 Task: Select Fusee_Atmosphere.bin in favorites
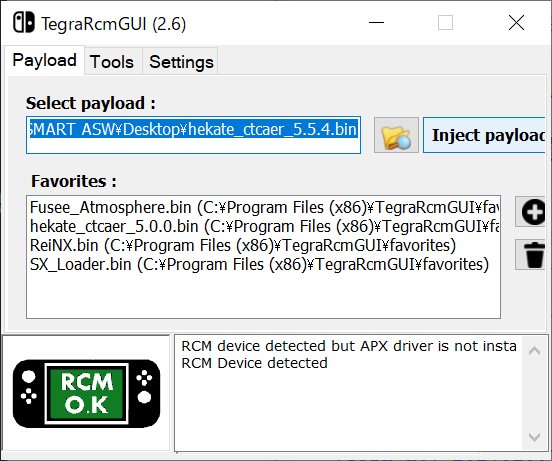[x=265, y=208]
